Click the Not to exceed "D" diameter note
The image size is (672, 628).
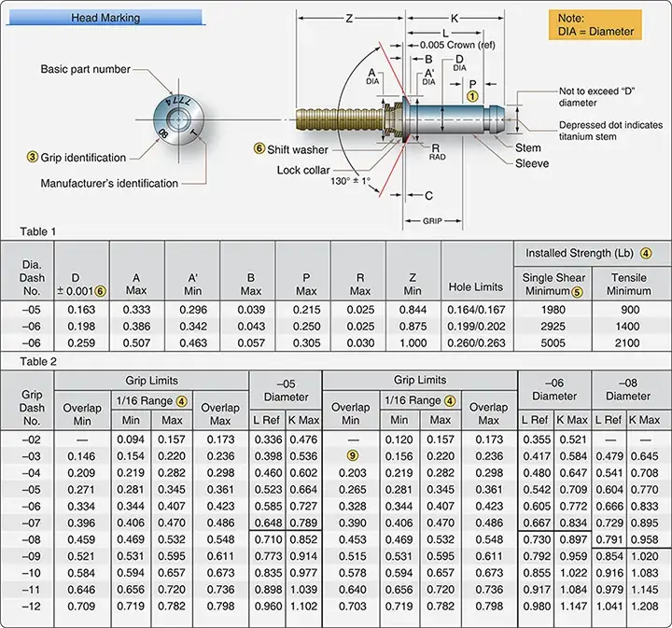[596, 97]
